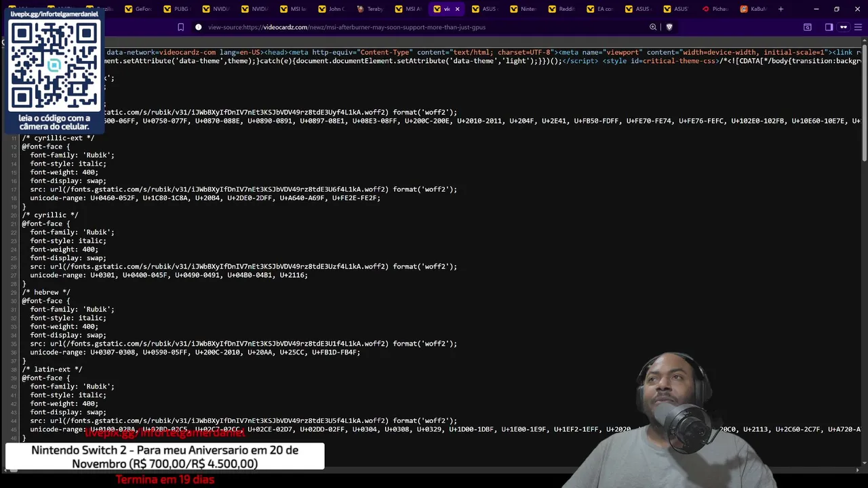Switch to the MSI la tab

tap(294, 9)
